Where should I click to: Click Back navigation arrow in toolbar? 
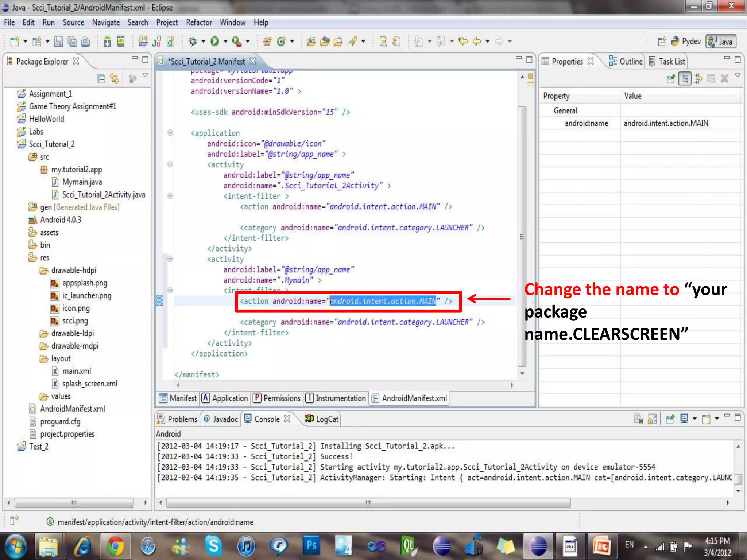point(477,41)
